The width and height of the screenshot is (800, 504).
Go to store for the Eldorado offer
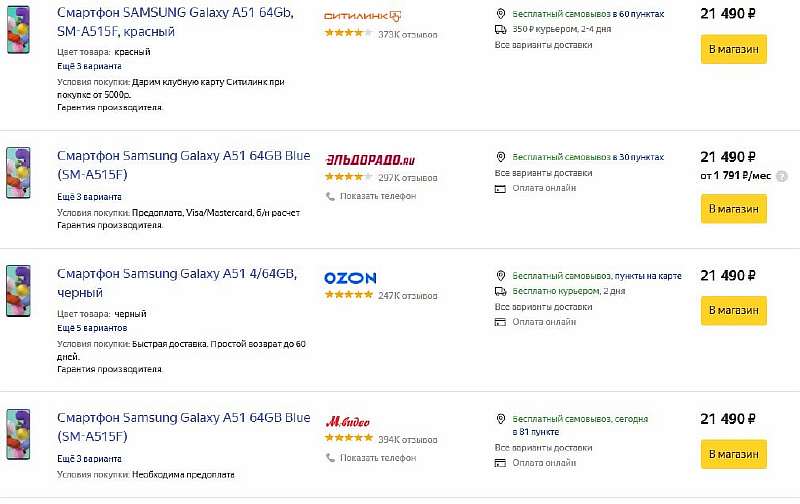click(733, 209)
